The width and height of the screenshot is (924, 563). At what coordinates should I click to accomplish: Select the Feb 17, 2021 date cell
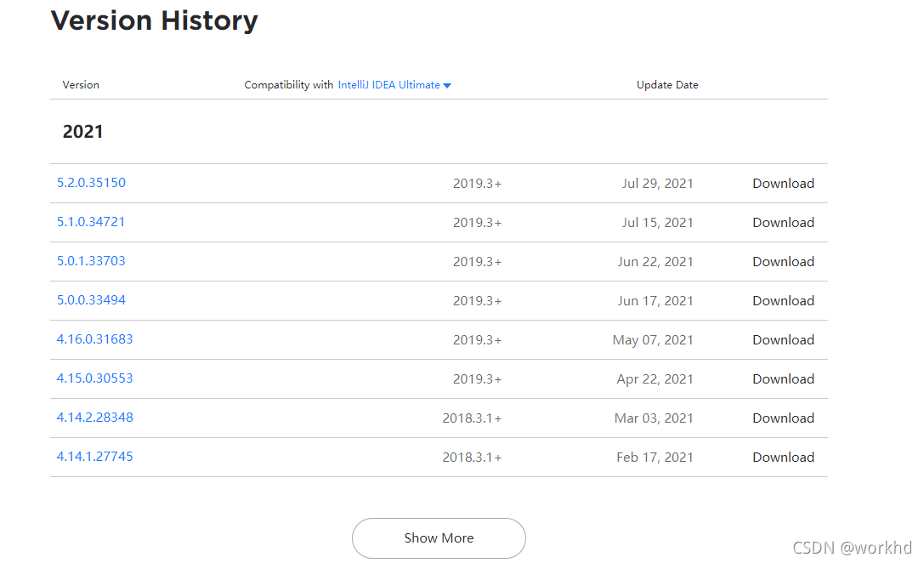(x=655, y=457)
